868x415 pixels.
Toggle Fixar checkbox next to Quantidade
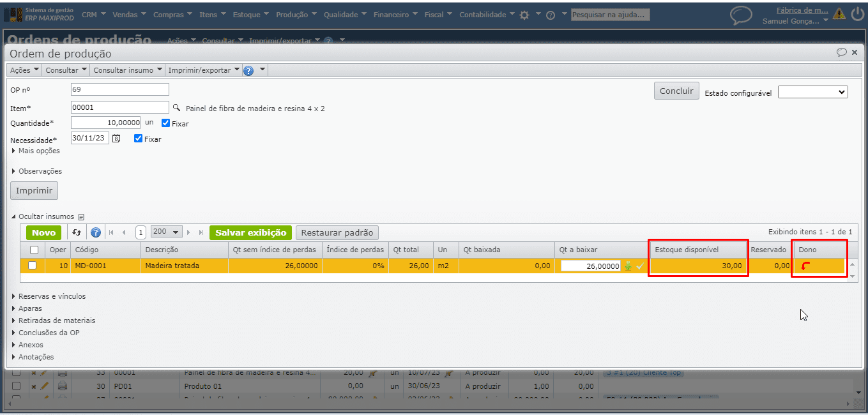[x=166, y=123]
